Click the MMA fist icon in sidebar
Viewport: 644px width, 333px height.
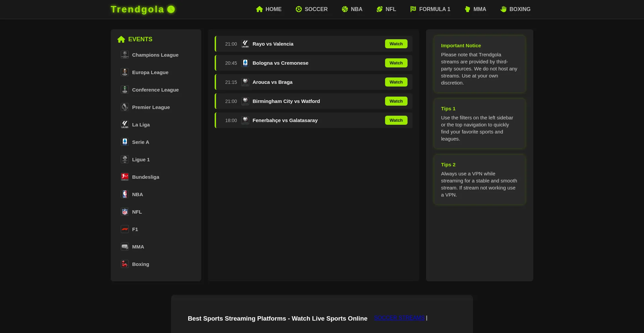125,246
